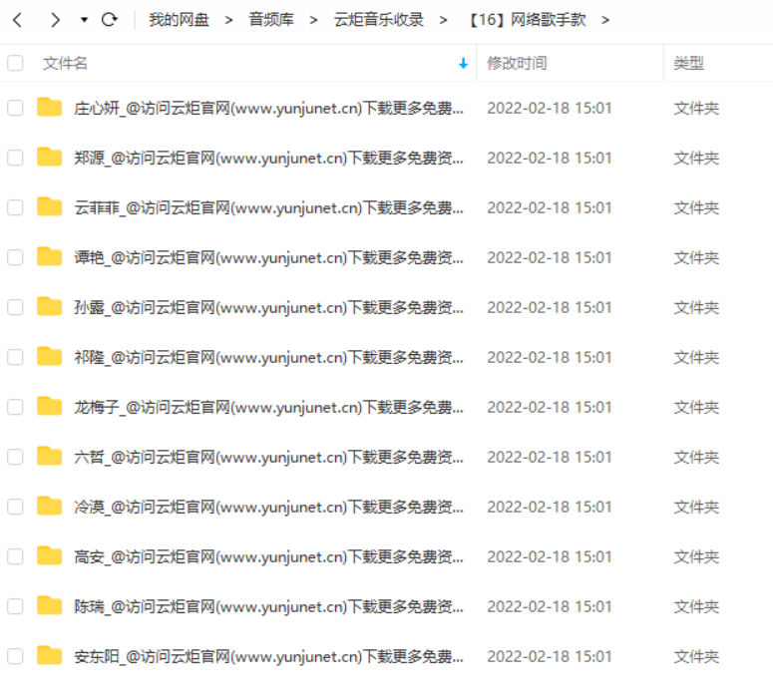Open the 安东阳 folder icon
This screenshot has height=700, width=773.
pyautogui.click(x=49, y=655)
